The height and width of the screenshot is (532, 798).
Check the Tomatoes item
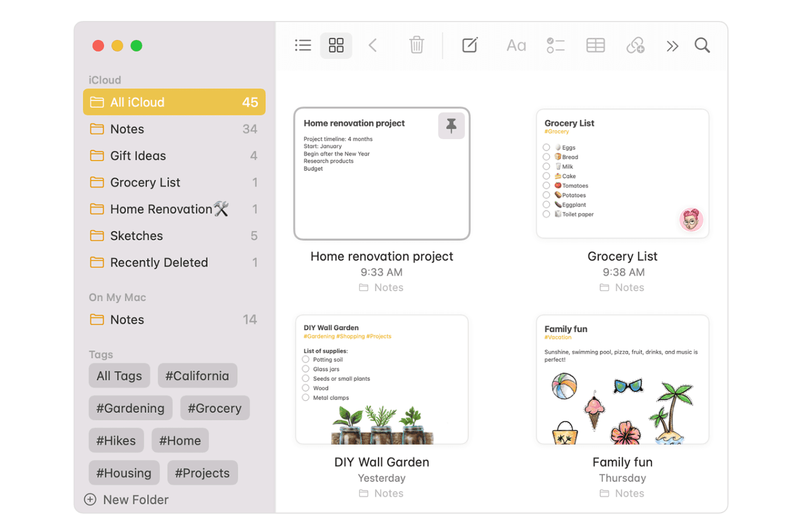(x=546, y=185)
